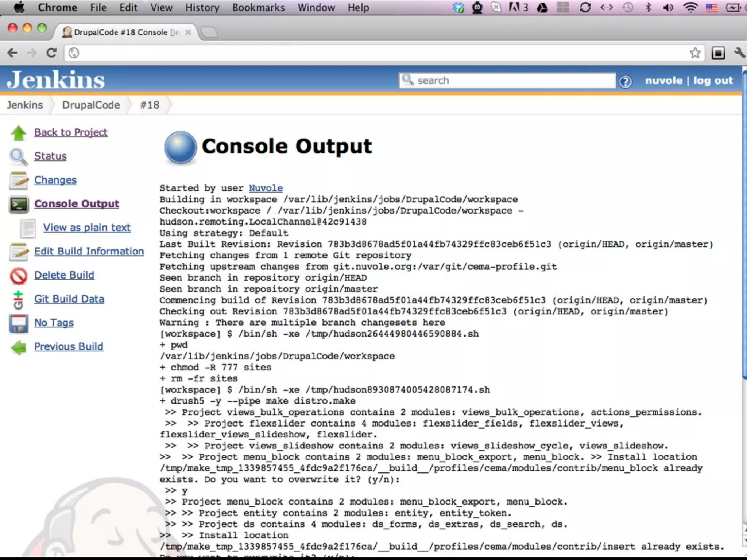The width and height of the screenshot is (747, 560).
Task: Click the notepad Changes icon
Action: pyautogui.click(x=18, y=180)
